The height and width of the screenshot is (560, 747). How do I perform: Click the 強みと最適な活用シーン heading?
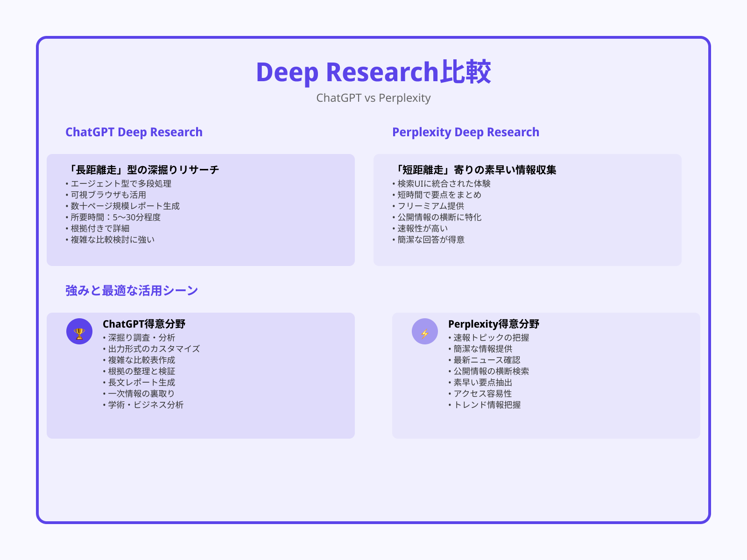(132, 289)
